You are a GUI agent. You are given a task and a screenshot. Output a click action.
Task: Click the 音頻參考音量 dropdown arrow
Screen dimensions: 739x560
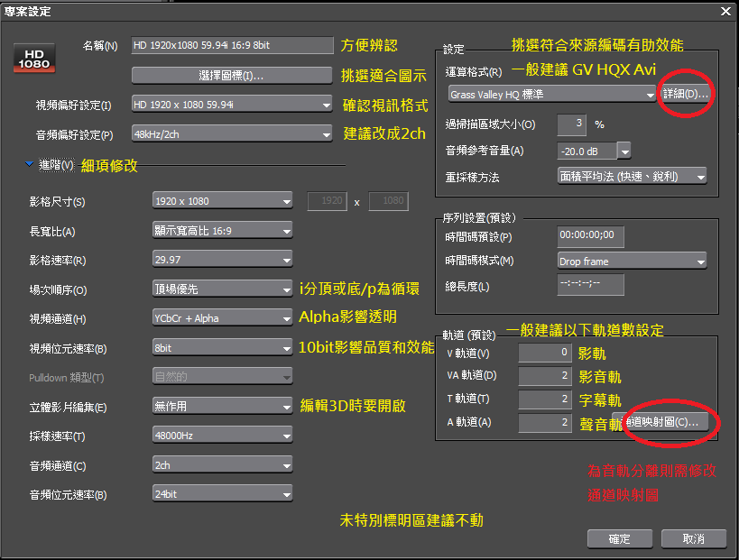624,151
